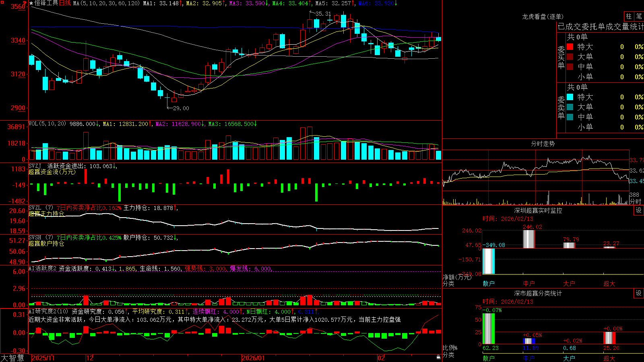Click the SVZJ 活跃资金进出 indicator title
The width and height of the screenshot is (644, 362).
click(57, 166)
